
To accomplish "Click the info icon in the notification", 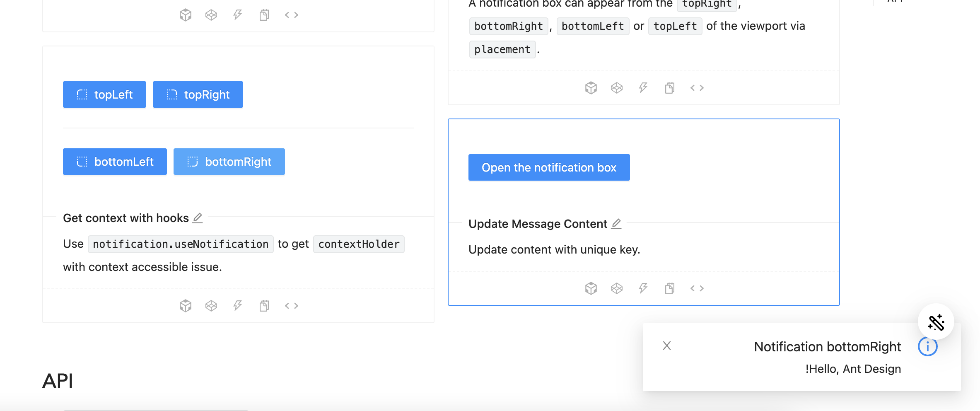I will pyautogui.click(x=928, y=346).
